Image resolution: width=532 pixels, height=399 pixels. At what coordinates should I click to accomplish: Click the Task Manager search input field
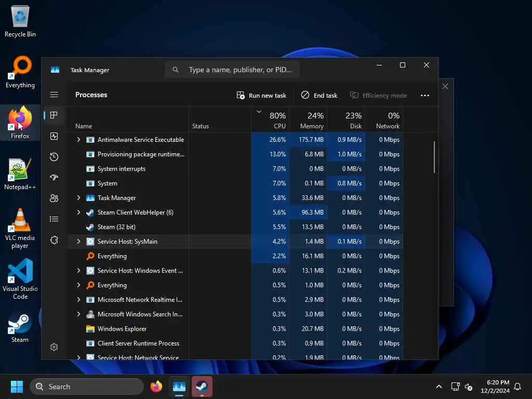tap(232, 70)
